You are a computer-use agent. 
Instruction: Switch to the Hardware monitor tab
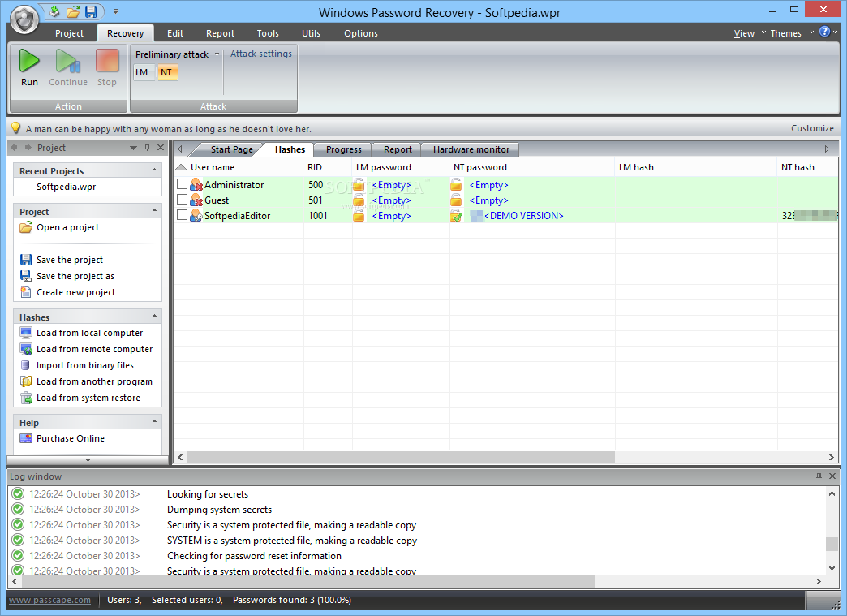tap(471, 149)
